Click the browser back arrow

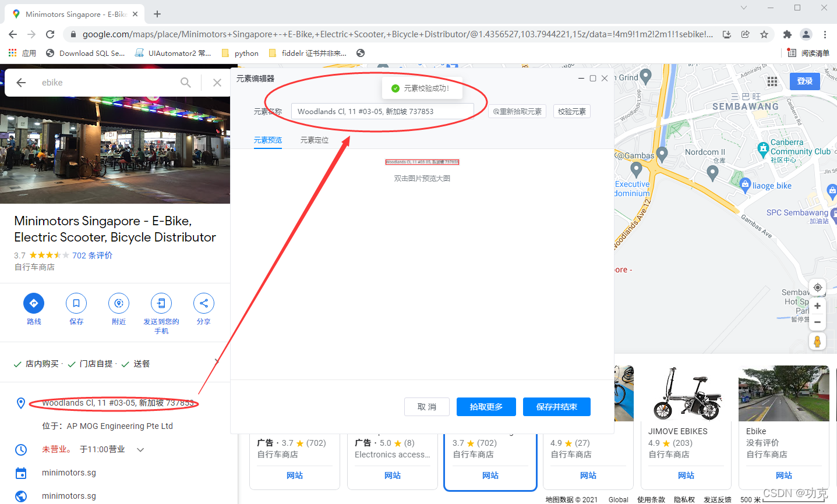click(13, 34)
